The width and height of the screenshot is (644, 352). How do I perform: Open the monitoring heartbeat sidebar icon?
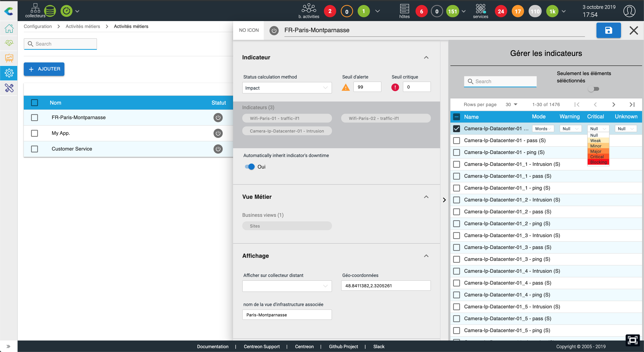tap(9, 43)
